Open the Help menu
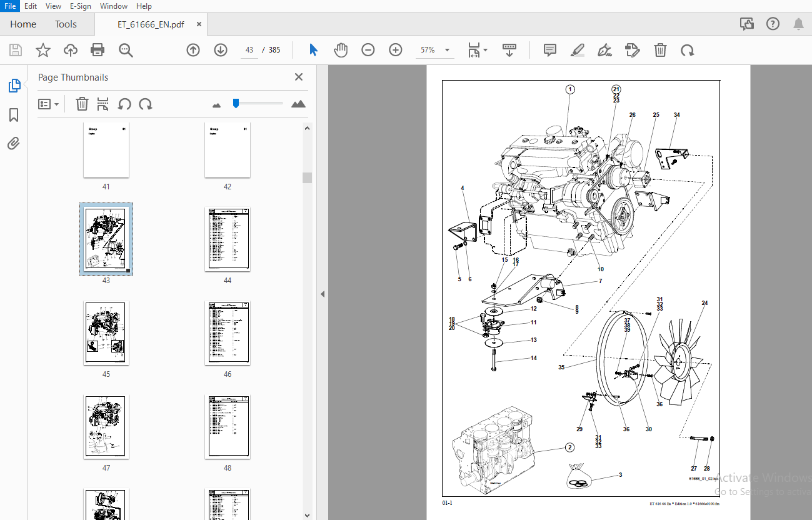Screen dimensions: 812x520 point(144,6)
